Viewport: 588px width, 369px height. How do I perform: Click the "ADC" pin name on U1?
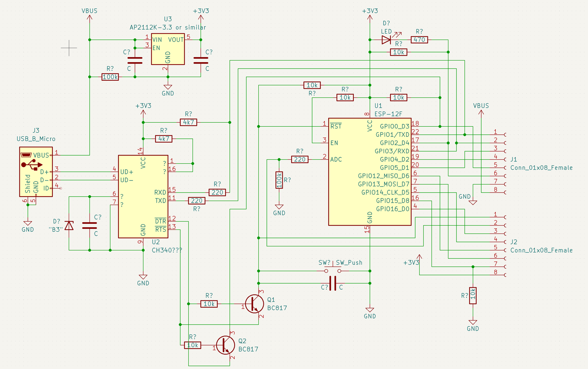(336, 159)
